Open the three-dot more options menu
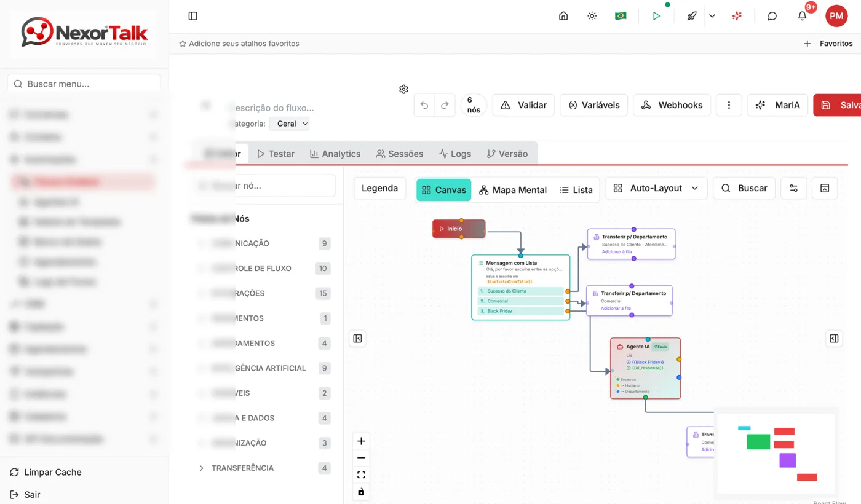Screen dimensions: 861x504 [x=729, y=105]
